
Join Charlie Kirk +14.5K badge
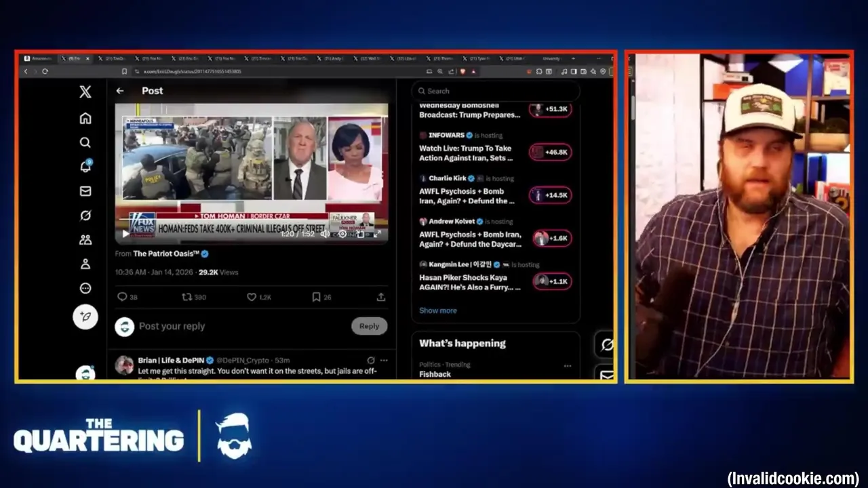551,195
